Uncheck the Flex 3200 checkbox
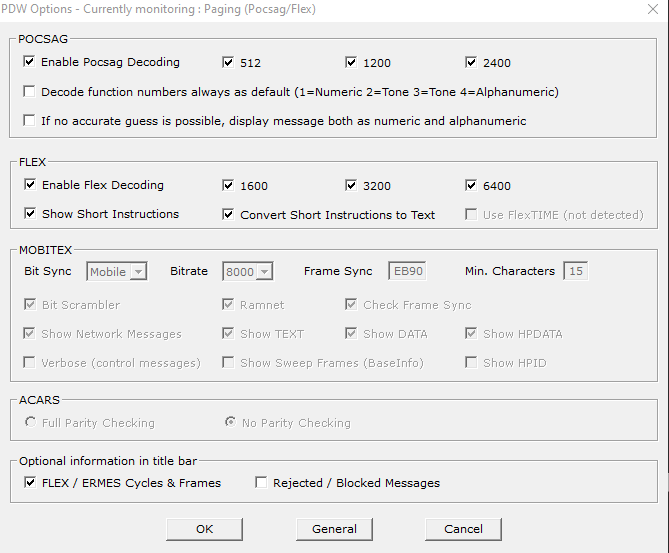 (351, 185)
